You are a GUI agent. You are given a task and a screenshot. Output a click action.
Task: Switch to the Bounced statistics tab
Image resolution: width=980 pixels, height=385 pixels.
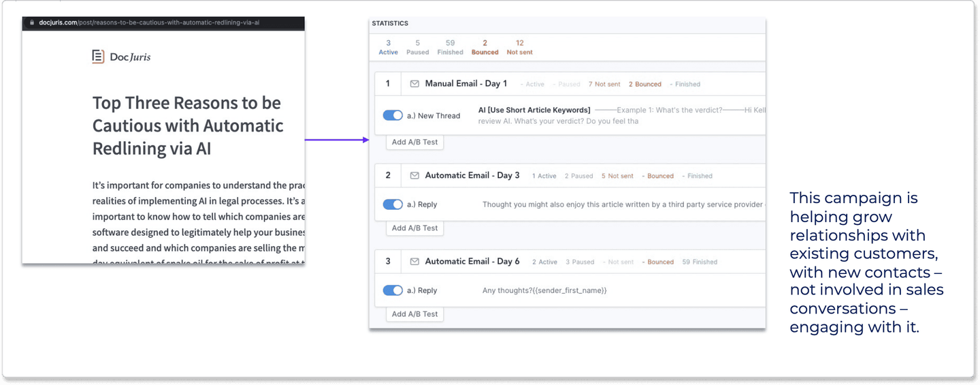[485, 48]
